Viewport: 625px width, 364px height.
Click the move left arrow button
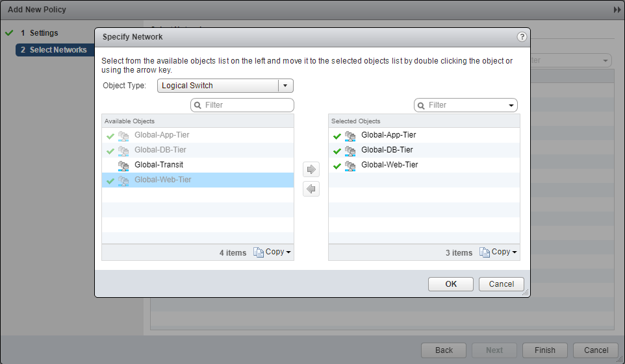click(x=312, y=189)
